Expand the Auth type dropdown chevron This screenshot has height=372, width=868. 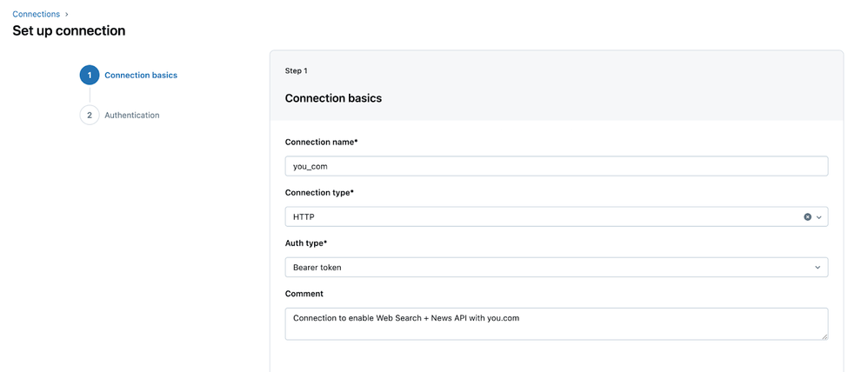tap(818, 267)
